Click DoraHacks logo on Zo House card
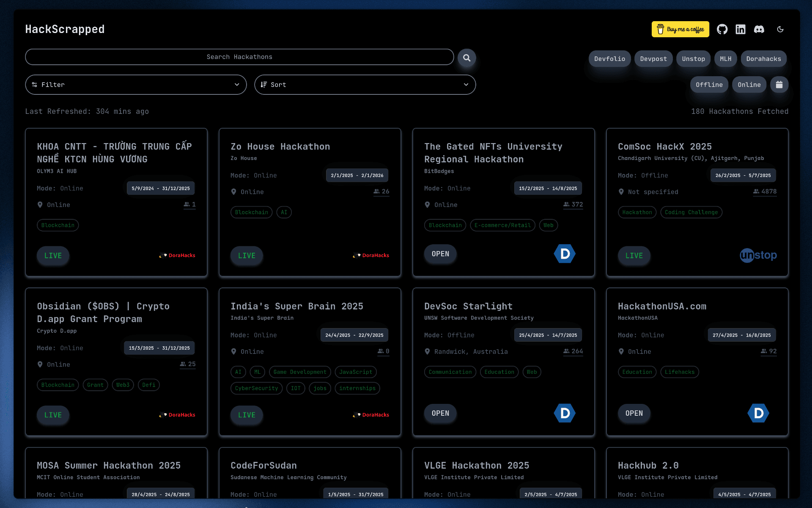Viewport: 812px width, 508px height. pos(371,255)
